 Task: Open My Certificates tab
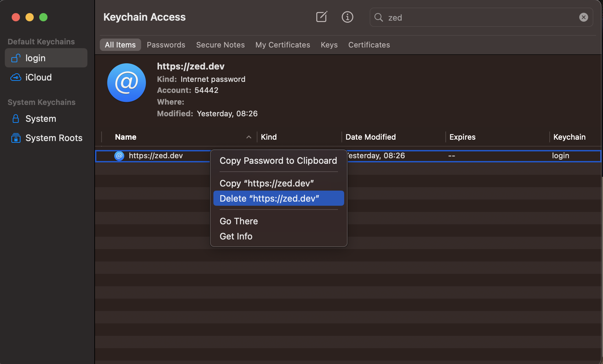(283, 45)
